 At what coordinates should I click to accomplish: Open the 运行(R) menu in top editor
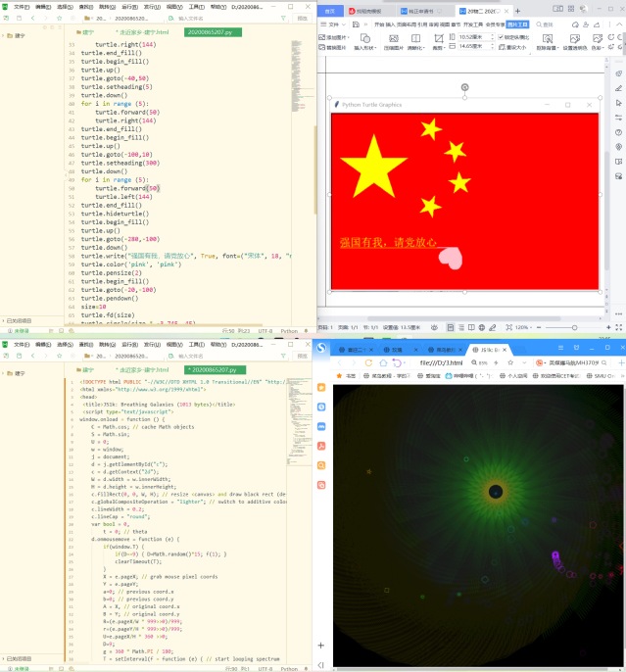129,5
